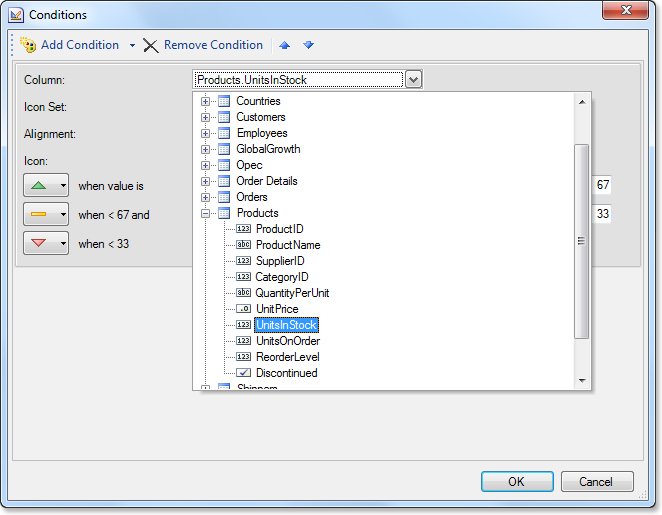Viewport: 662px width, 515px height.
Task: Choose the highlighted UnitsInStock column
Action: 286,325
